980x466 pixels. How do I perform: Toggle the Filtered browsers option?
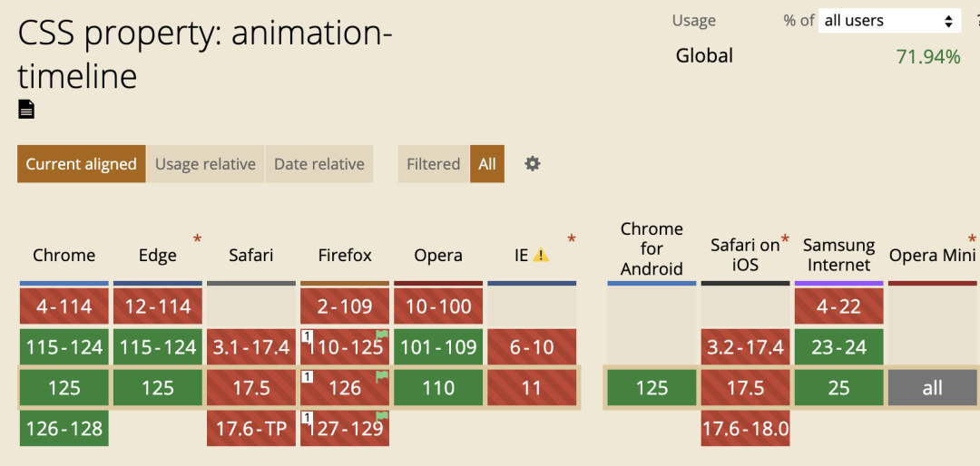[433, 164]
